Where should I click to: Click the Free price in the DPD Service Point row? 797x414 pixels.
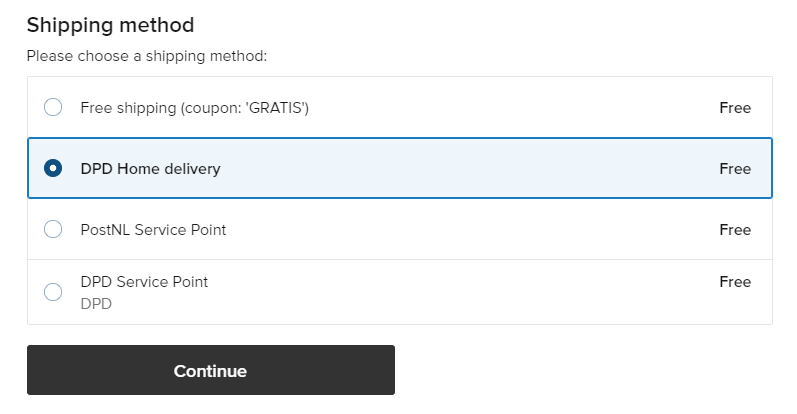coord(735,282)
